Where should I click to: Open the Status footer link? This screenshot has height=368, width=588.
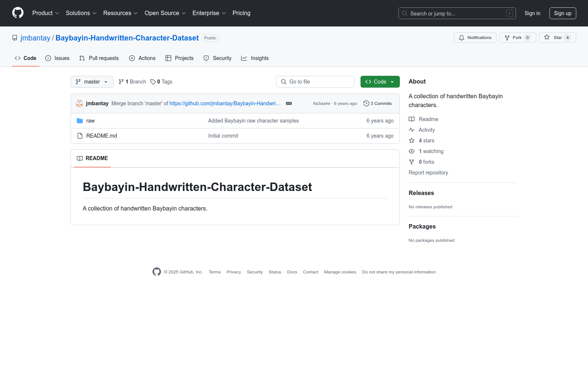275,272
